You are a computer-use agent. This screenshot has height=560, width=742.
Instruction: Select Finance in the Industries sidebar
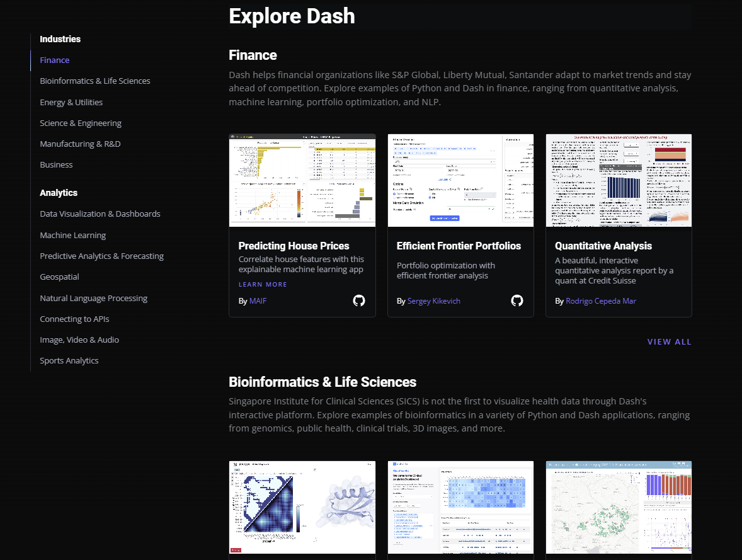(x=54, y=60)
